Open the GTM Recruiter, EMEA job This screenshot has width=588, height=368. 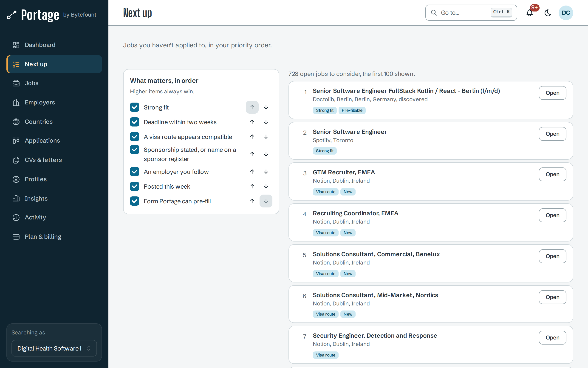click(x=552, y=174)
